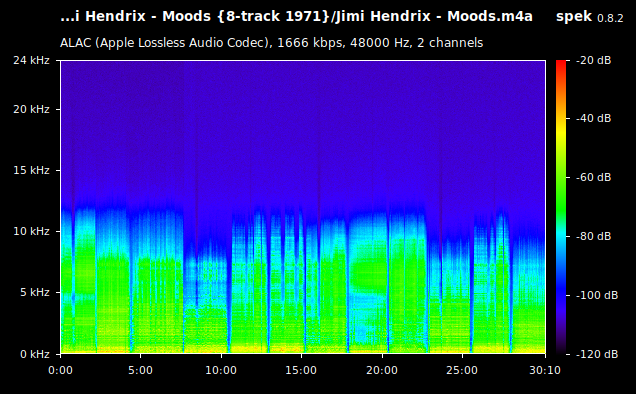Click the 0.8.2 version number
636x394 pixels.
(610, 18)
